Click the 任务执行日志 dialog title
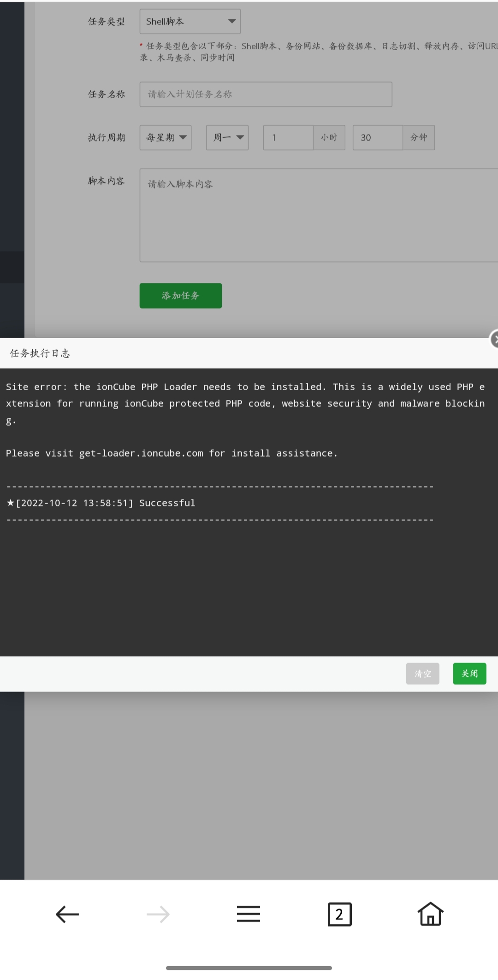 pyautogui.click(x=40, y=353)
